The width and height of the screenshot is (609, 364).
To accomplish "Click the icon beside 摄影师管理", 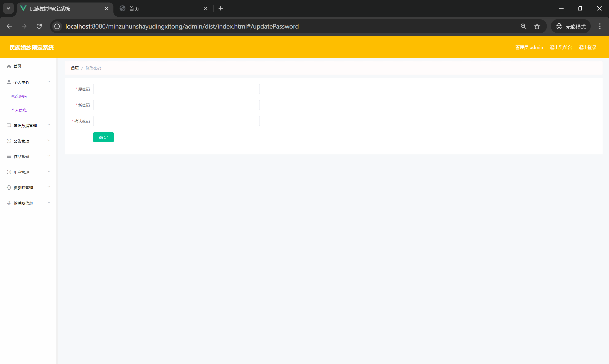I will coord(9,188).
